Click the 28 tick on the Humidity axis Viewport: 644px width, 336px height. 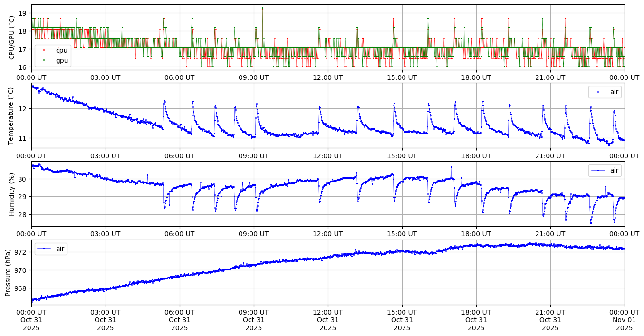point(24,215)
